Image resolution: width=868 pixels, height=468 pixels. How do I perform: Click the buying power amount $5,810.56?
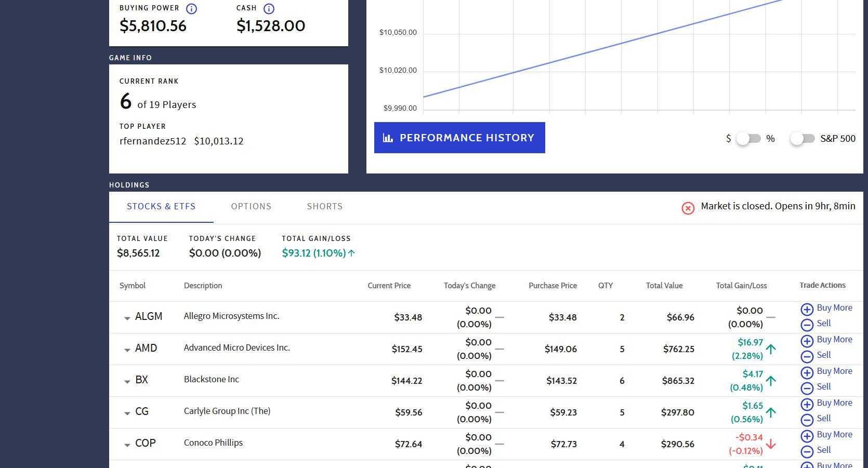click(x=153, y=26)
